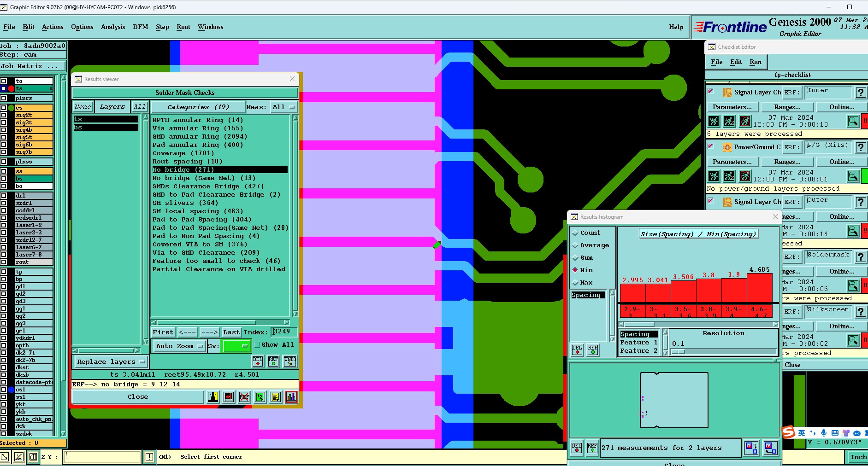Image resolution: width=868 pixels, height=466 pixels.
Task: Click the grid snap icon in bottom-left toolbar
Action: [33, 457]
